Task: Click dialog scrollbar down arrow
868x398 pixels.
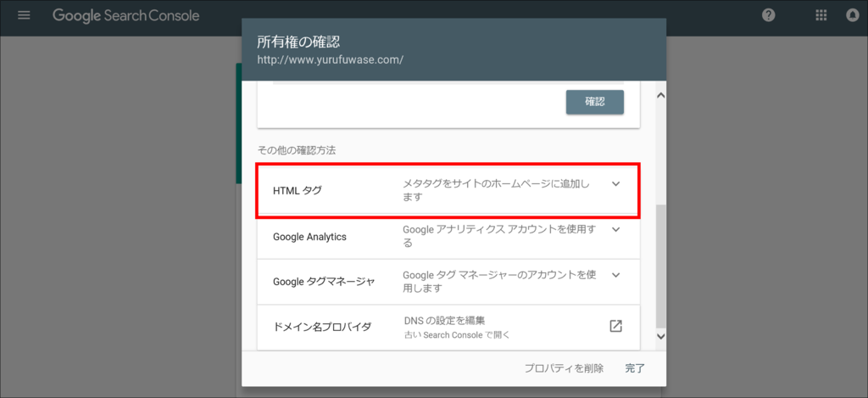Action: [x=659, y=336]
